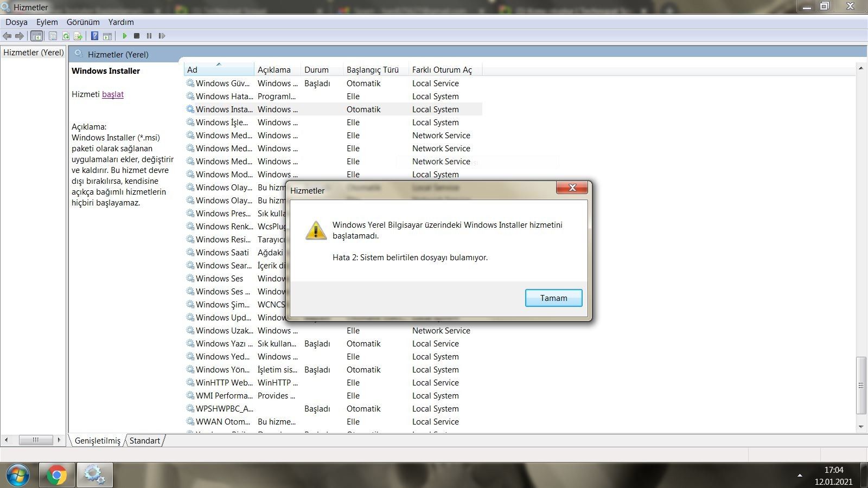Viewport: 868px width, 488px height.
Task: Sort by the Farklı Oturum Aç column header
Action: 445,69
